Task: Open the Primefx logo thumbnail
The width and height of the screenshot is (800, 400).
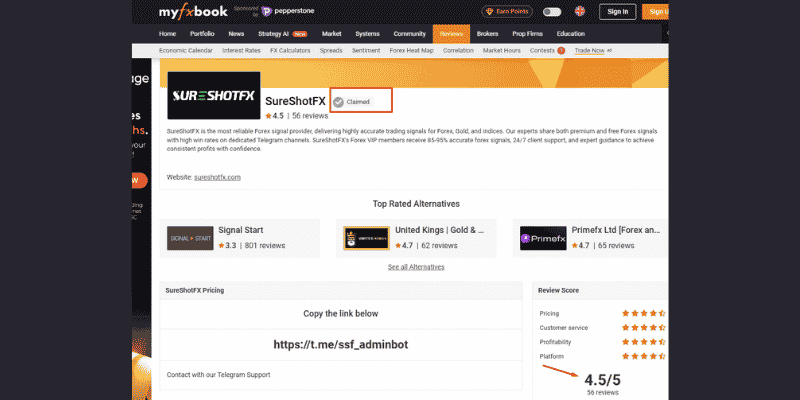Action: (x=543, y=238)
